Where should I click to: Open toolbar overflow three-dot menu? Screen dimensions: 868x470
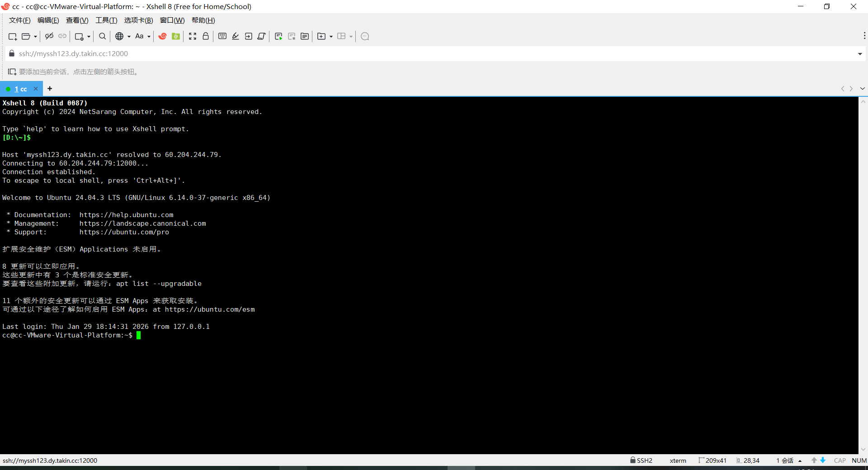[864, 36]
